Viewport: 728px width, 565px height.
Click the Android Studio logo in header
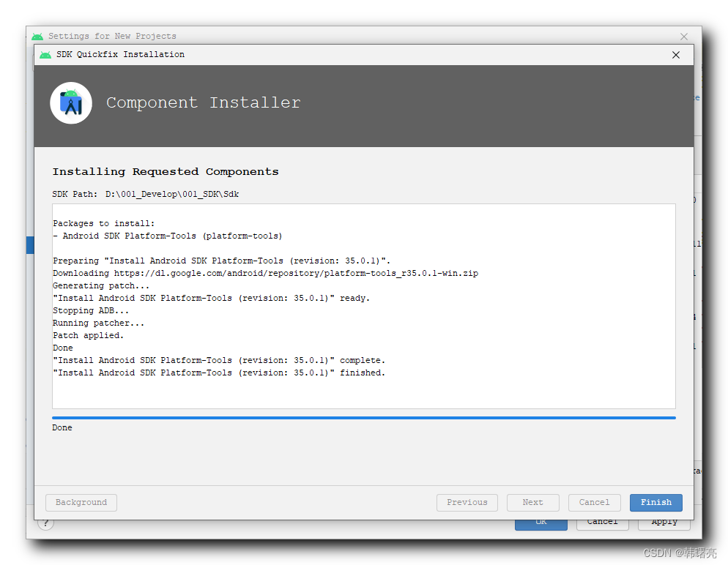coord(71,103)
